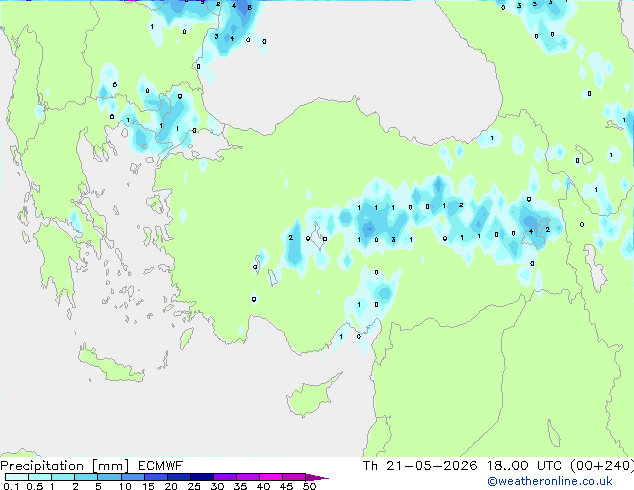
Task: Click the '30' legend scale label
Action: coord(217,486)
